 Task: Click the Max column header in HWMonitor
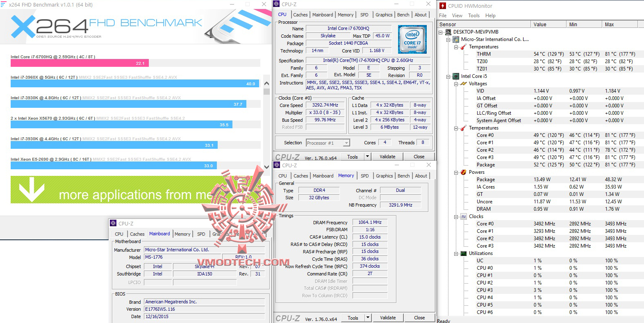620,24
